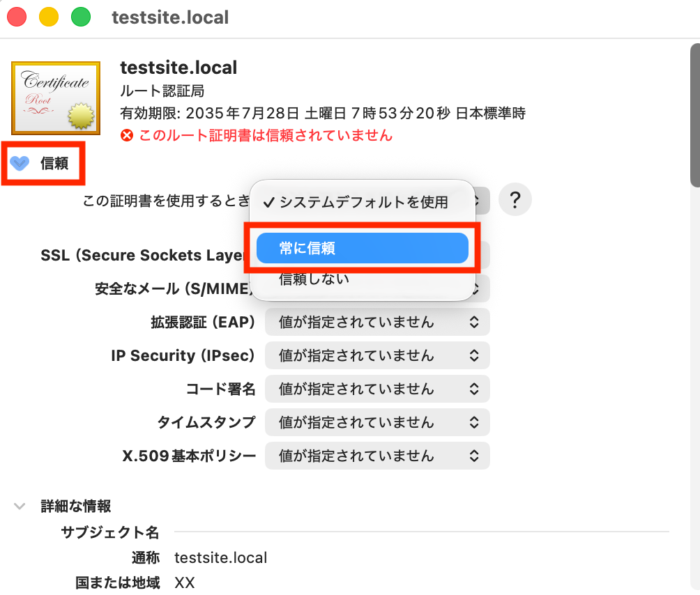The width and height of the screenshot is (700, 595).
Task: Click the 国または地域 value XX
Action: 184,582
